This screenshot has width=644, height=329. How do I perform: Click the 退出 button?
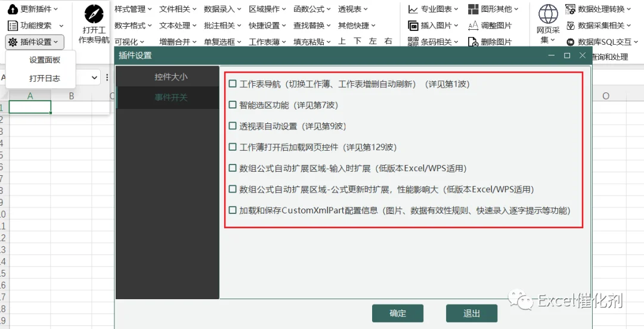pos(472,314)
